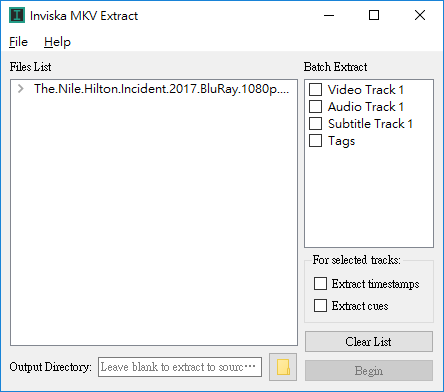Open the File menu

[18, 42]
